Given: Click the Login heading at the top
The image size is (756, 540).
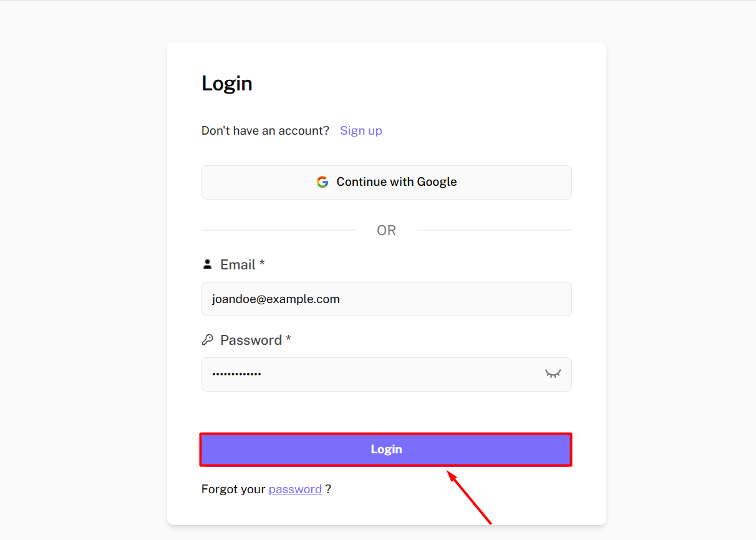Looking at the screenshot, I should [227, 84].
